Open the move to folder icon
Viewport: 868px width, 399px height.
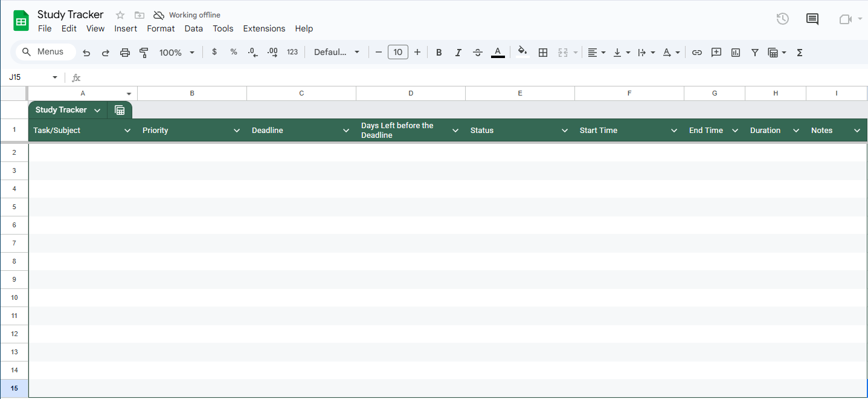point(140,15)
